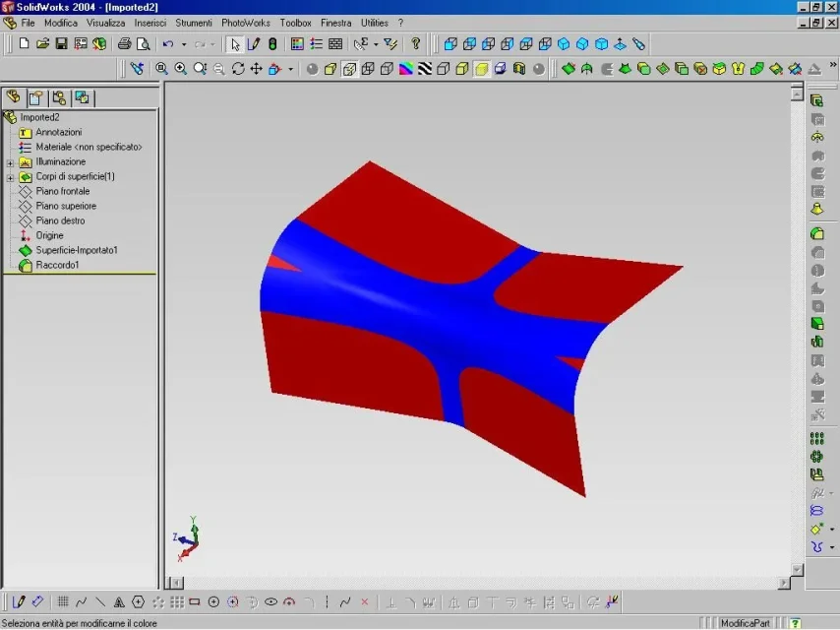Rebuild the model with the traffic light icon

[x=272, y=43]
